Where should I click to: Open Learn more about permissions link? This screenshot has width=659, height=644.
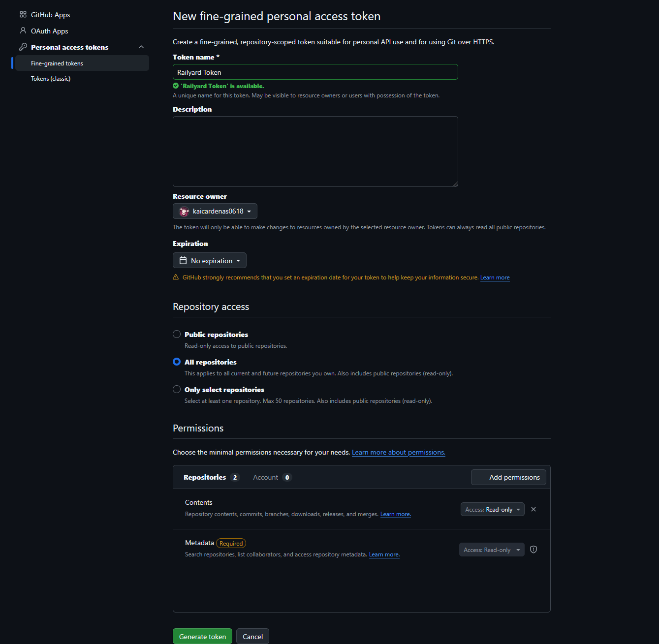point(398,453)
